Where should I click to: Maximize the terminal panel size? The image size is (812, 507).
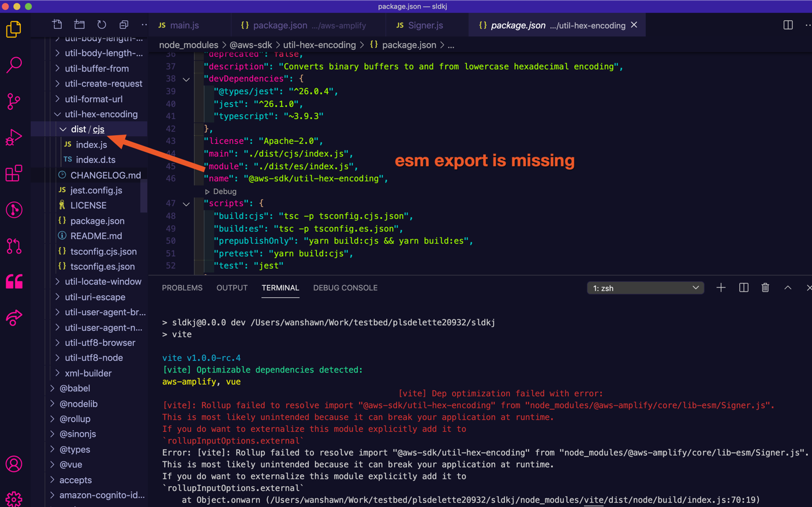coord(788,288)
